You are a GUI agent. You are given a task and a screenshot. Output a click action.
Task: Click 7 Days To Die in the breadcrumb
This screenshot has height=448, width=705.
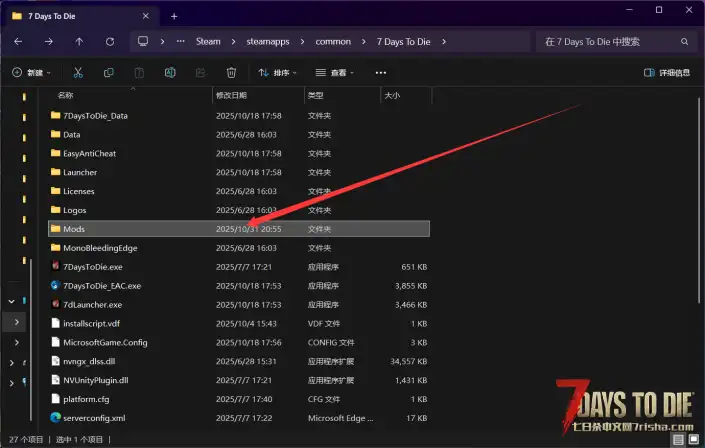(403, 41)
